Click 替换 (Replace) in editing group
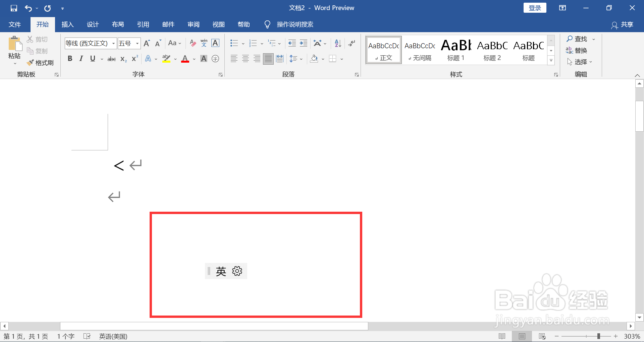 point(577,50)
